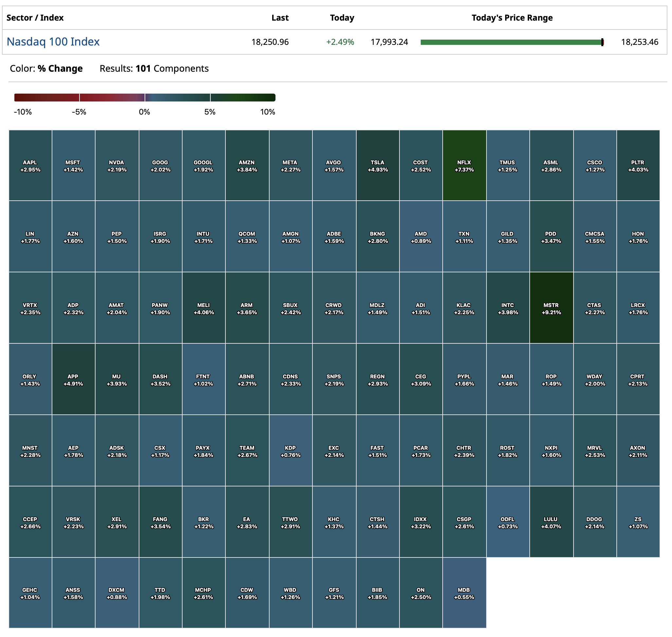Click the Today column header
This screenshot has height=637, width=672.
click(x=342, y=18)
